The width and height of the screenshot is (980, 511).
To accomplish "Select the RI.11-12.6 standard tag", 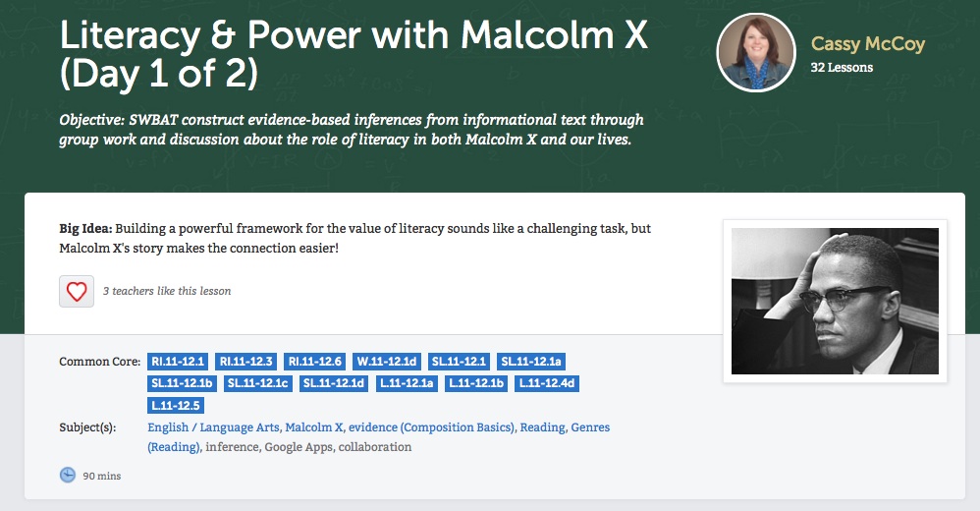I will [314, 362].
